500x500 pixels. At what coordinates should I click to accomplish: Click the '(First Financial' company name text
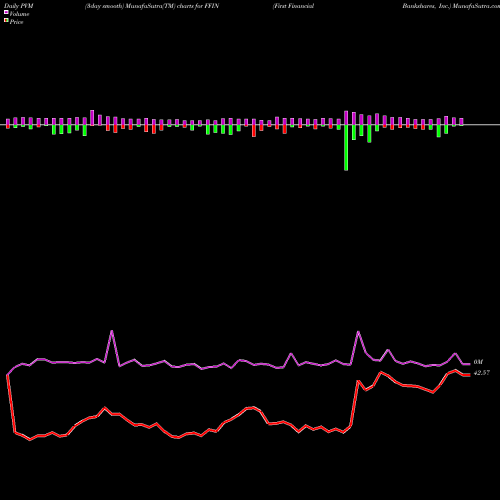(293, 6)
